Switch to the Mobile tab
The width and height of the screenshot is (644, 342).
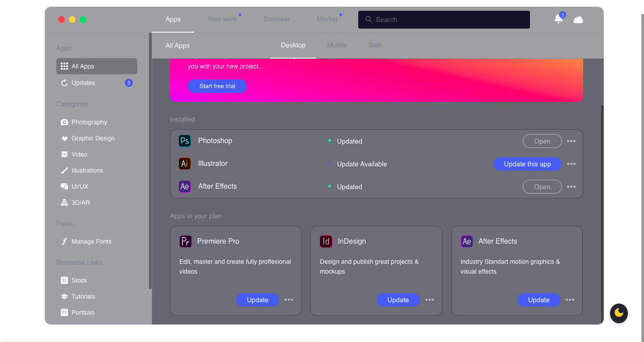point(337,45)
